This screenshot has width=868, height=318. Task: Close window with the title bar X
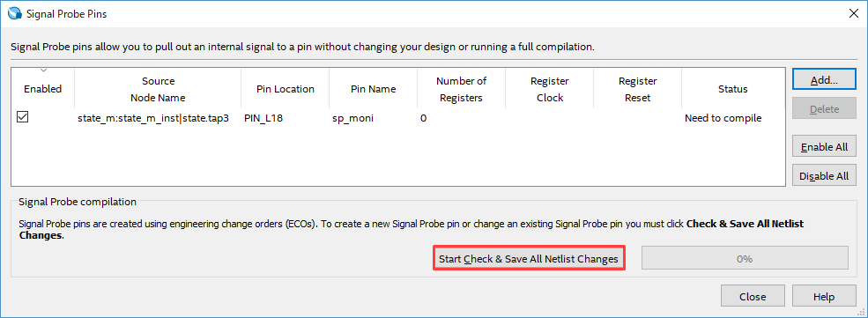click(x=853, y=14)
